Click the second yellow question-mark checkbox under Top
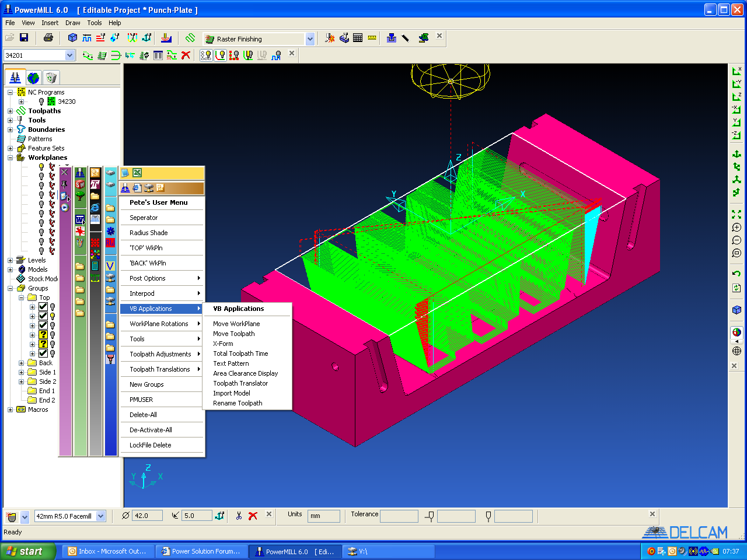This screenshot has height=560, width=747. (43, 344)
